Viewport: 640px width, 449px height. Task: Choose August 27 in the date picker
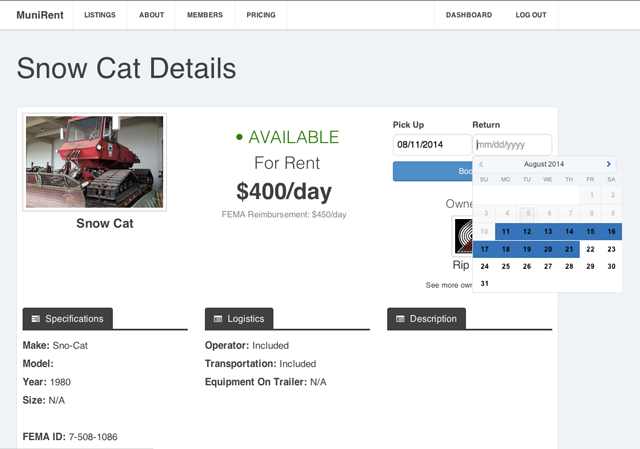coord(548,266)
